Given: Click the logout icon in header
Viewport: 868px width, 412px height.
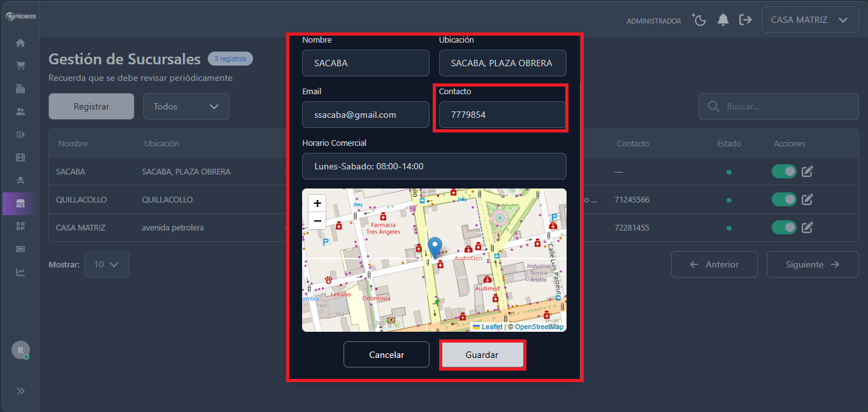Looking at the screenshot, I should tap(745, 20).
